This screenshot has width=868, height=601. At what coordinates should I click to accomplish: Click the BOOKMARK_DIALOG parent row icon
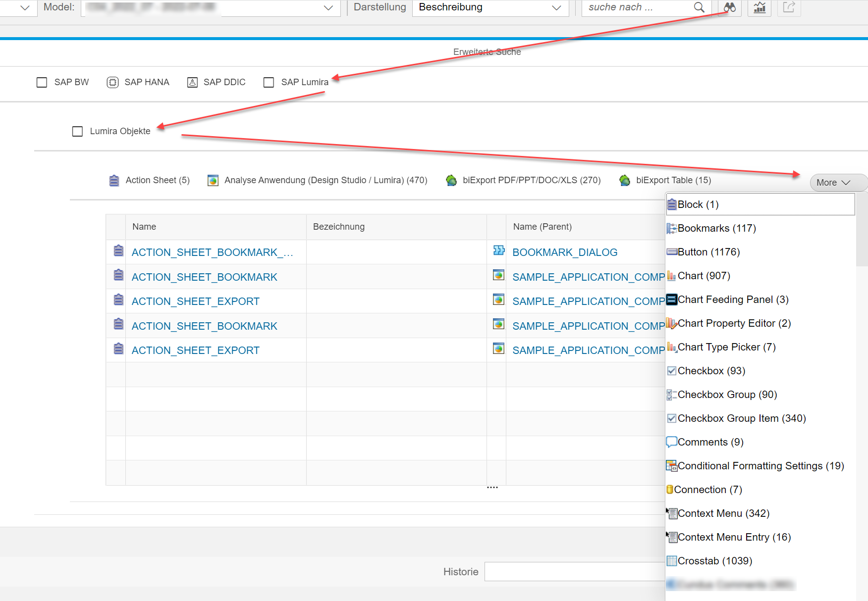(x=498, y=251)
